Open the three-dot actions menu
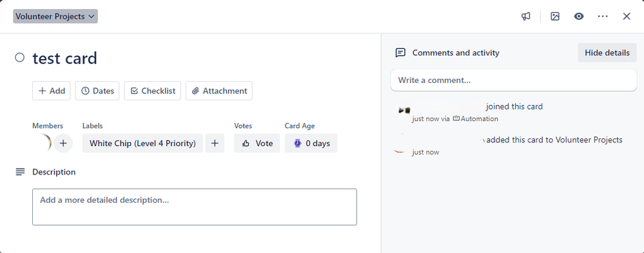 tap(603, 16)
